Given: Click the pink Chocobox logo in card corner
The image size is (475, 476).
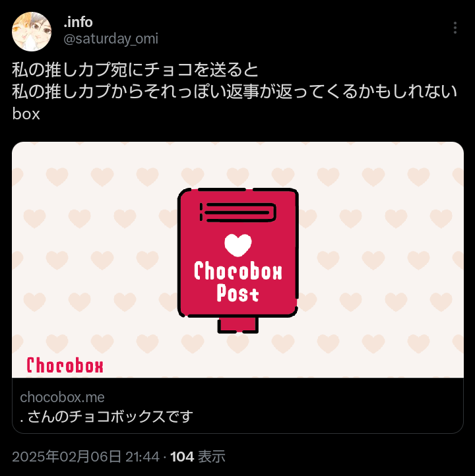Looking at the screenshot, I should [65, 365].
